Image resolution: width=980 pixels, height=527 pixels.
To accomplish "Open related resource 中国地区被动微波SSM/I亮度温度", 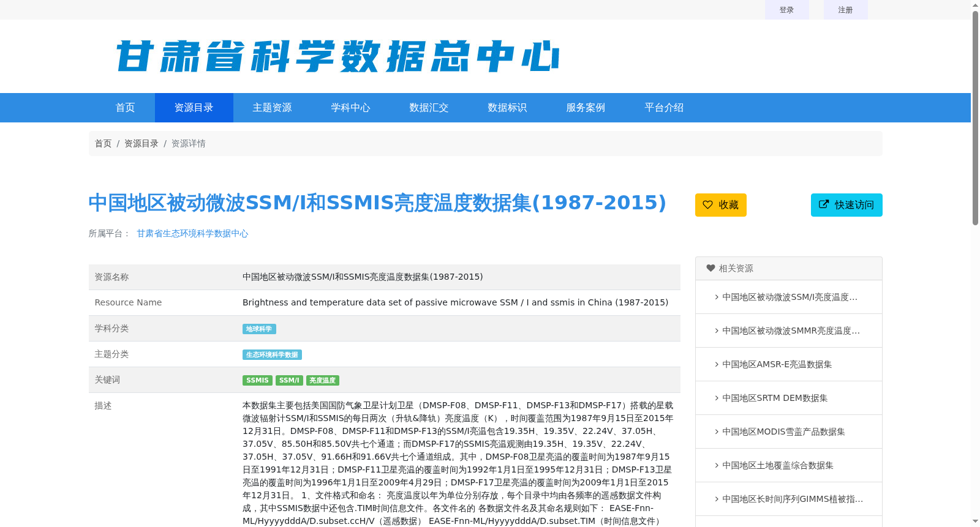I will [790, 297].
